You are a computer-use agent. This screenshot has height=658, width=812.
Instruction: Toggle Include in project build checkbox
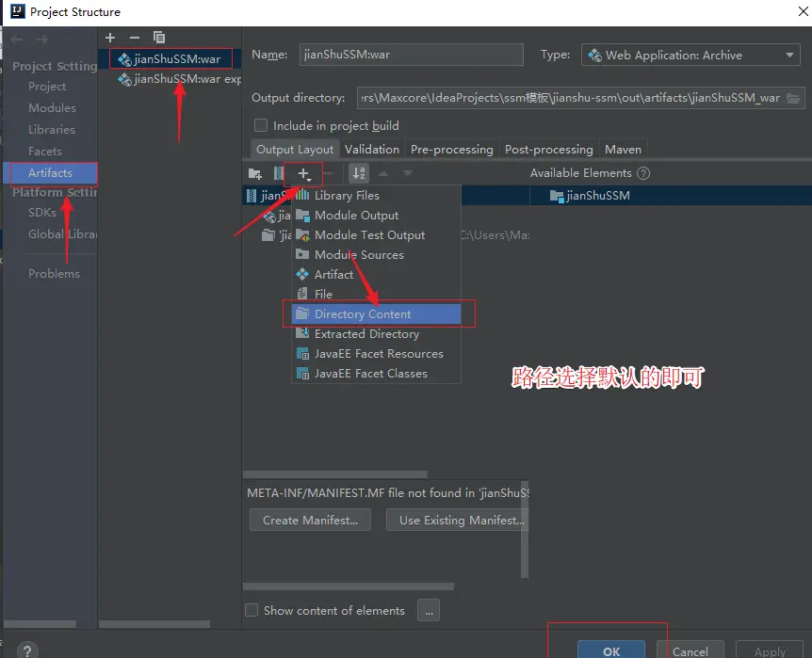click(261, 125)
